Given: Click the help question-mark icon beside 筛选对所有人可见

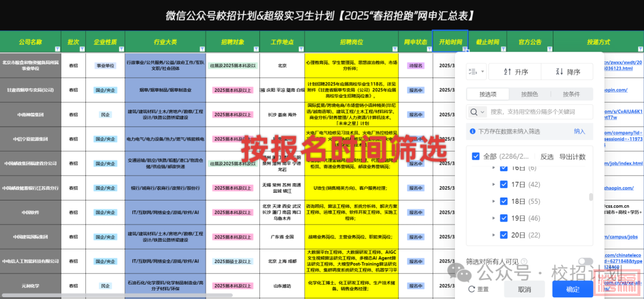Looking at the screenshot, I should click(x=524, y=261).
